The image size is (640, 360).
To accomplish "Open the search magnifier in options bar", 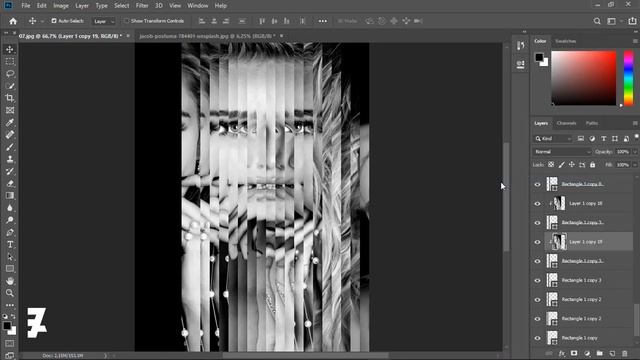I will pyautogui.click(x=597, y=21).
